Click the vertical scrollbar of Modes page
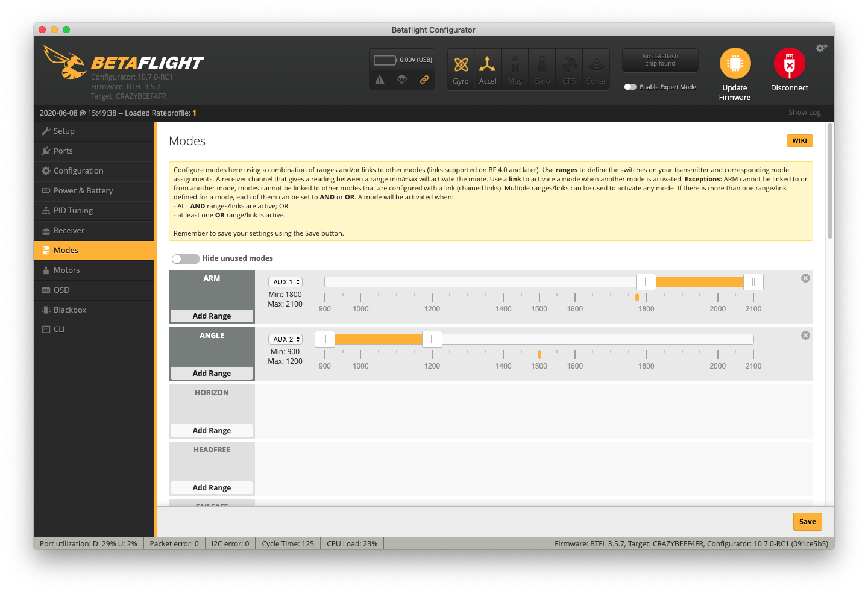Screen dimensions: 868x594 [x=830, y=181]
